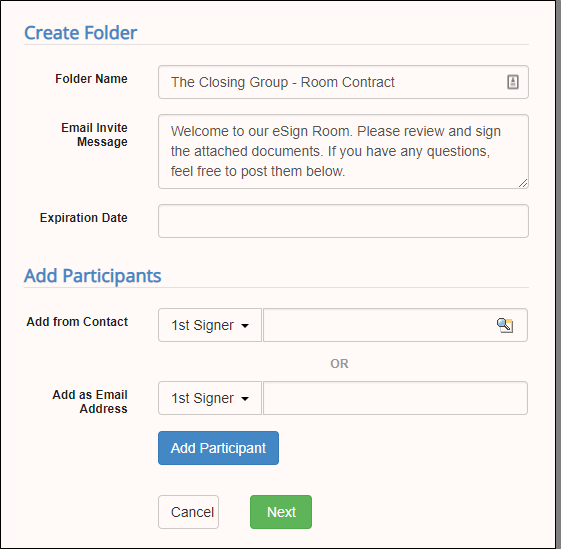Click the Add from Contact label
561x549 pixels.
coord(77,322)
